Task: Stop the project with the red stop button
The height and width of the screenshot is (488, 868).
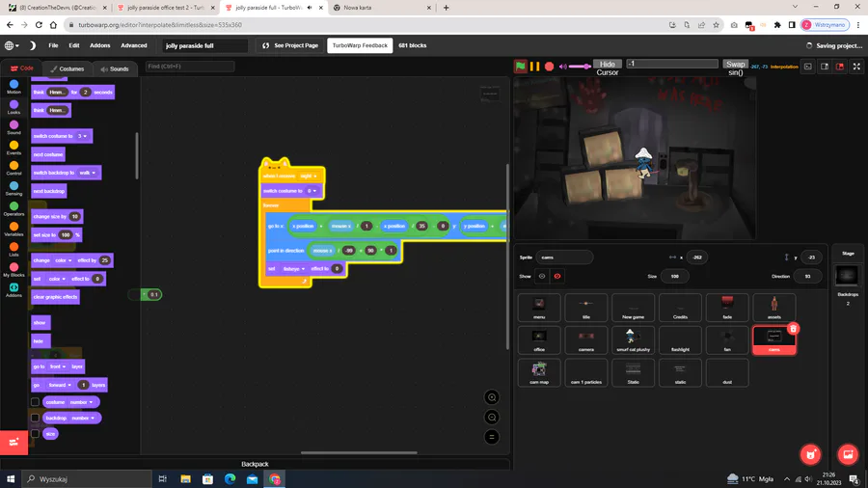Action: tap(549, 67)
